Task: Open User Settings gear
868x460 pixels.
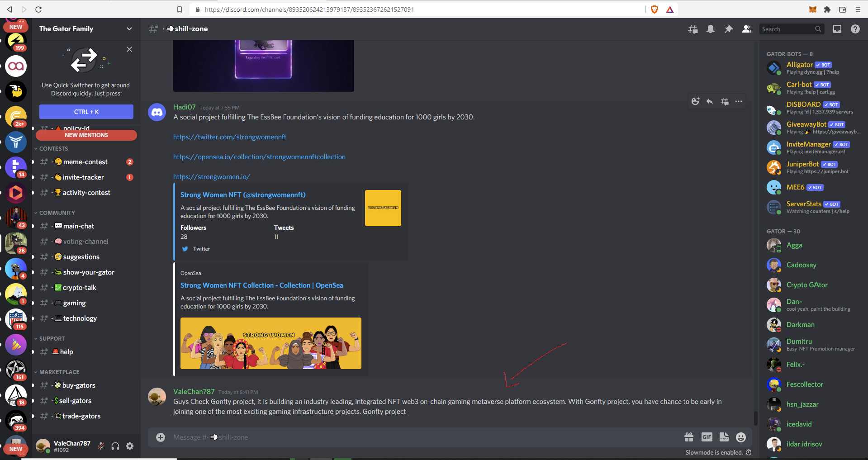Action: [130, 446]
